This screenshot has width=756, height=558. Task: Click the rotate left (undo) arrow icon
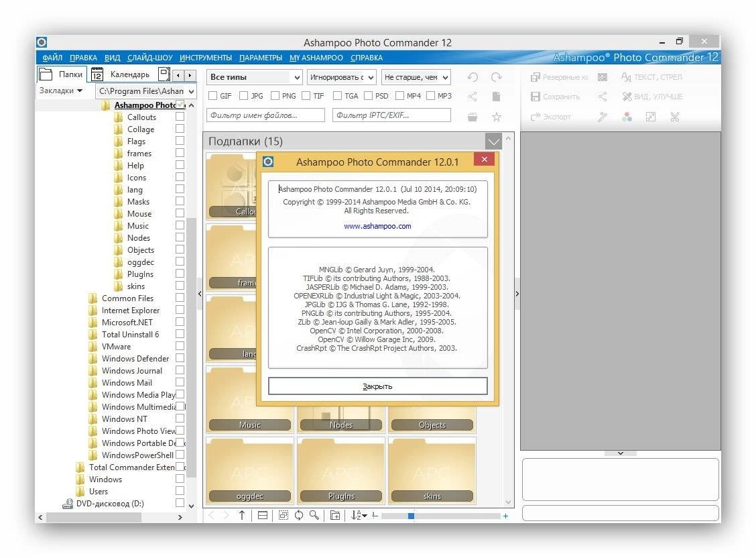(x=472, y=77)
